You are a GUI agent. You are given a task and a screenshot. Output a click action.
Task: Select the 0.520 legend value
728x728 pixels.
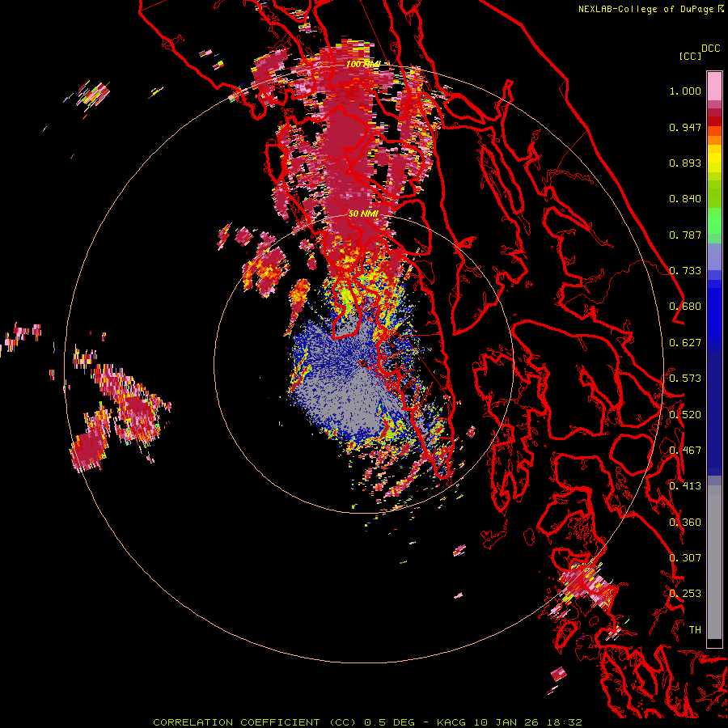click(685, 415)
